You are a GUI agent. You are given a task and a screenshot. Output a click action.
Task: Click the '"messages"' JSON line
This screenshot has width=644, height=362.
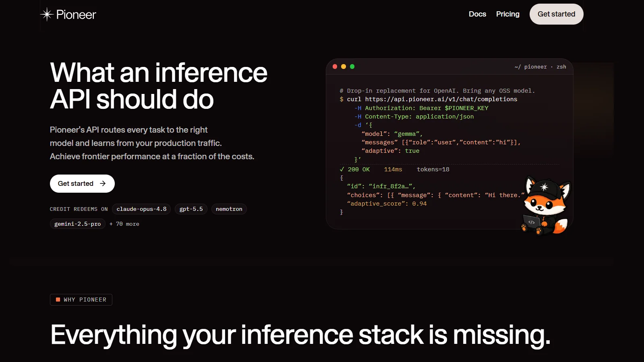pos(441,142)
